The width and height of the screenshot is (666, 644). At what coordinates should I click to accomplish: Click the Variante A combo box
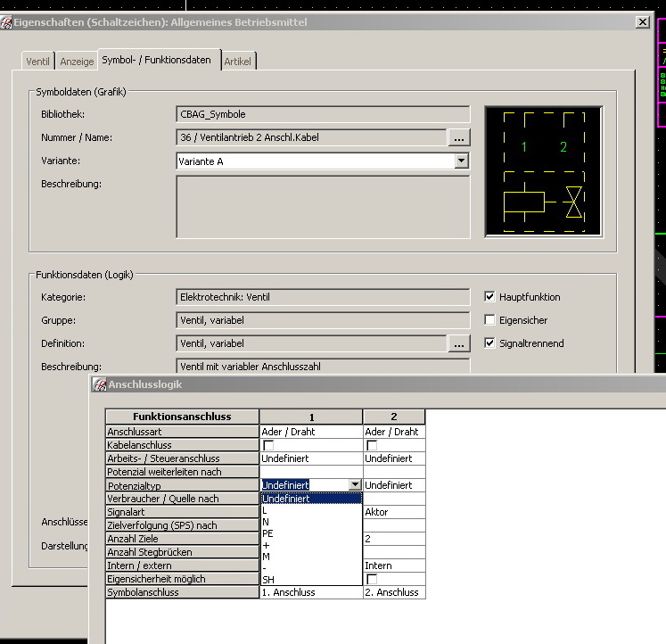[x=323, y=161]
